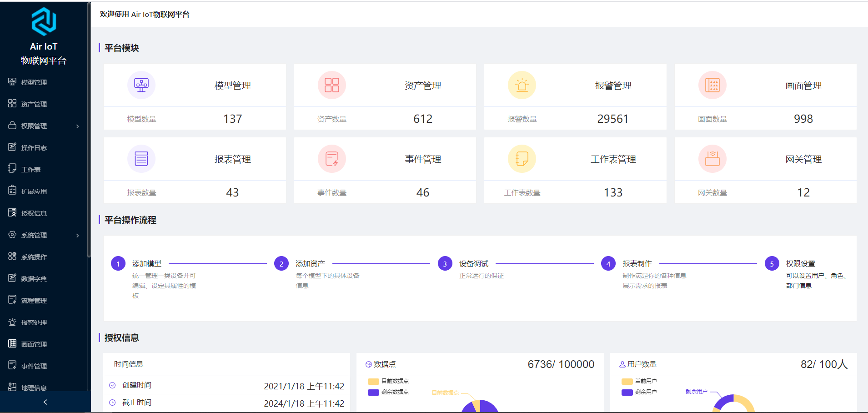This screenshot has width=868, height=413.
Task: Click step 1 circle 添加模型
Action: point(118,263)
